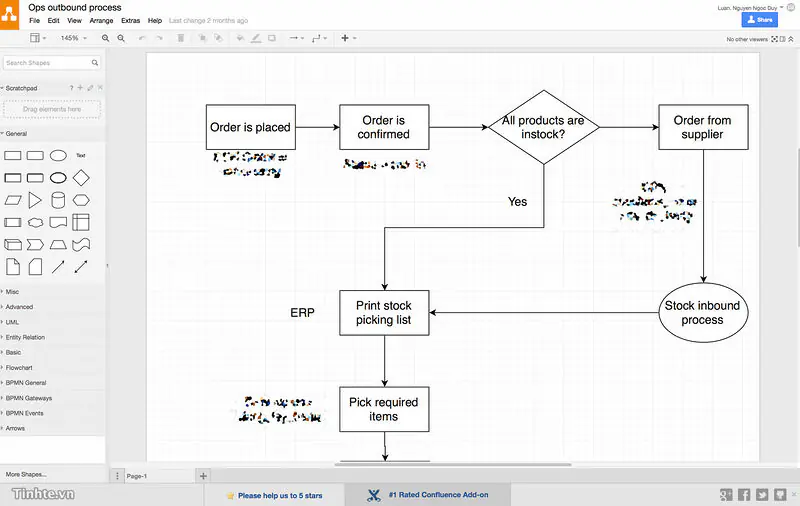Screen dimensions: 800x506
Task: Click the blue Share button
Action: tap(759, 20)
